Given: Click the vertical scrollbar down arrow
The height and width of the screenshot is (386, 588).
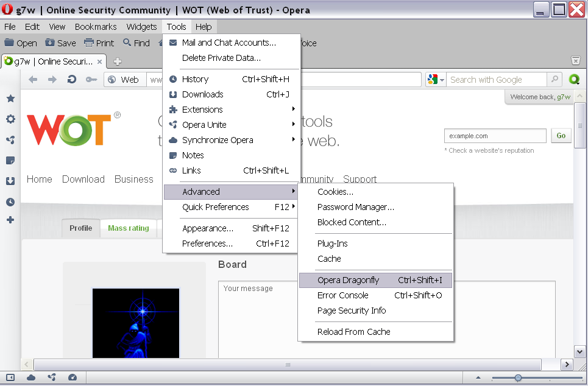Looking at the screenshot, I should (579, 351).
